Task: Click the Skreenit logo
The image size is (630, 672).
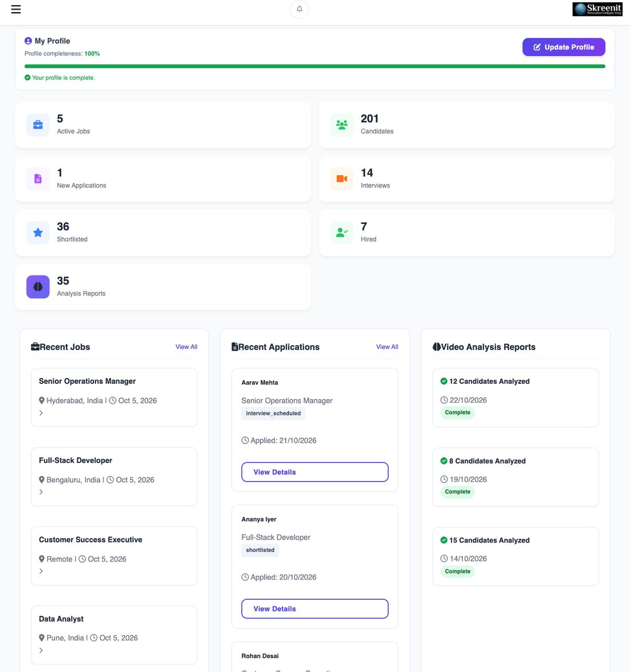Action: tap(597, 9)
